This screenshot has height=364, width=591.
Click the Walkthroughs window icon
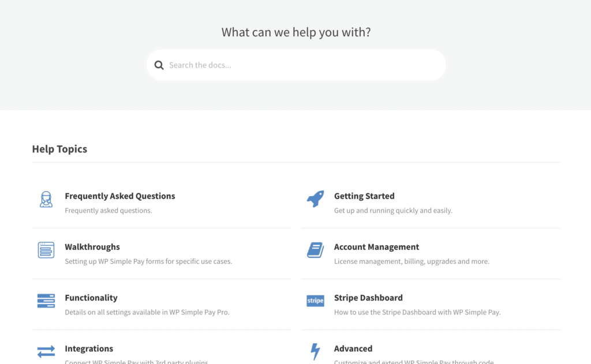46,250
